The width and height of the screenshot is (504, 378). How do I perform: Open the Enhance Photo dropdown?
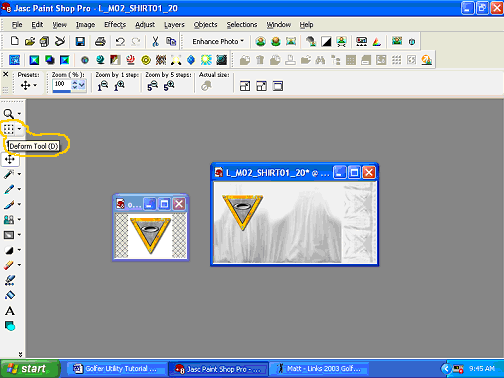218,41
